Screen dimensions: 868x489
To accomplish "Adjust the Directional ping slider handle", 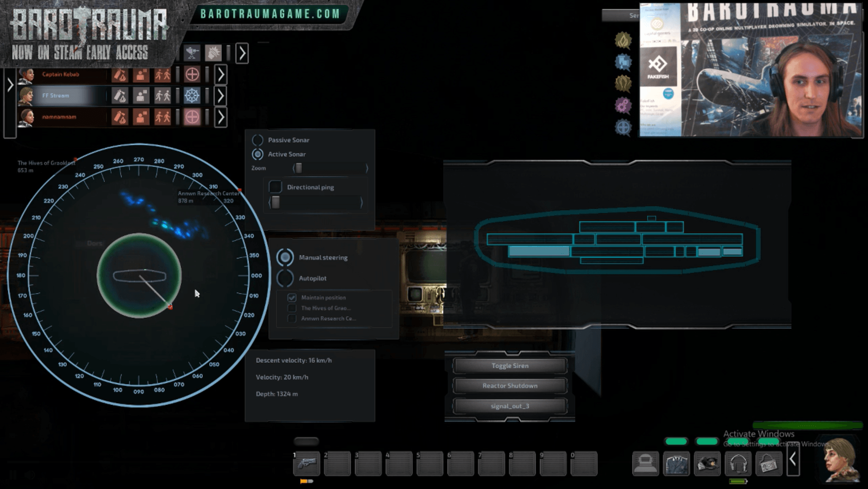I will point(276,202).
